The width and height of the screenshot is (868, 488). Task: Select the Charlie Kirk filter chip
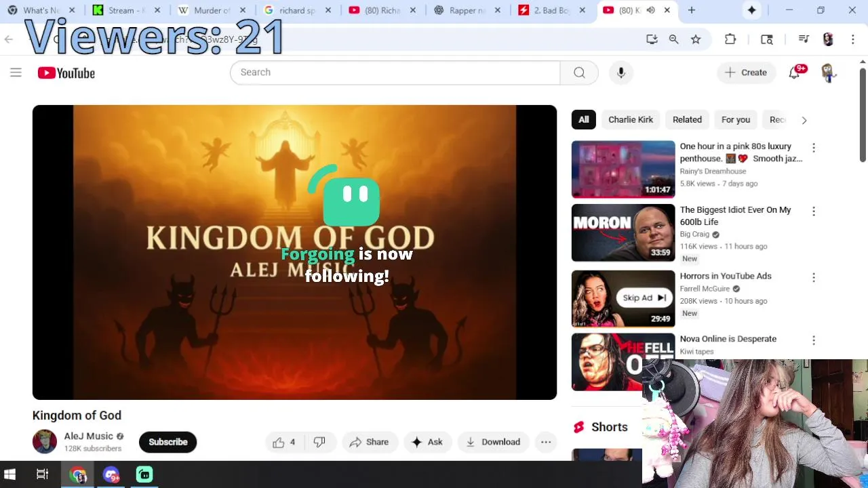pyautogui.click(x=631, y=120)
